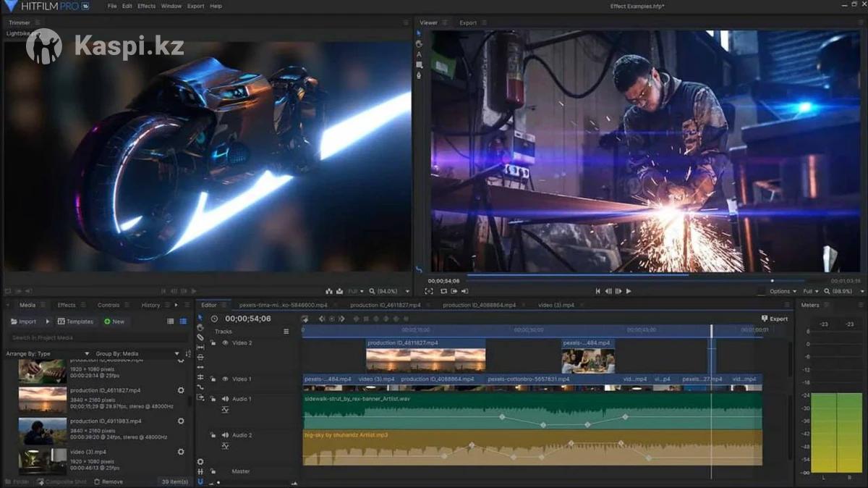
Task: Switch to the Controls panel tab
Action: (109, 305)
